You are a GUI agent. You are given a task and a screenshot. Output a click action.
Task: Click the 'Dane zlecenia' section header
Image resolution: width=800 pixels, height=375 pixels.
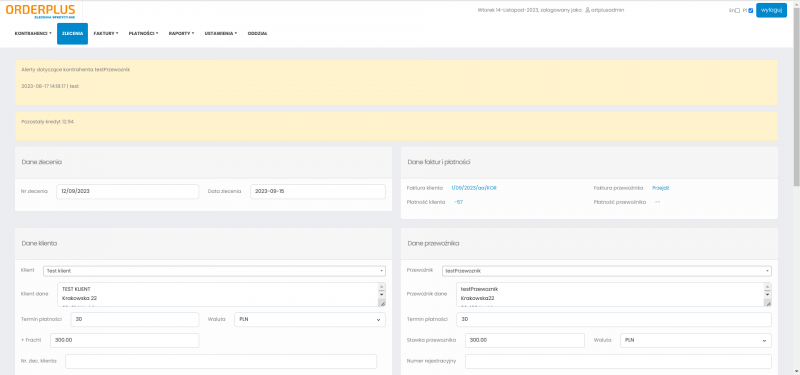click(x=42, y=162)
